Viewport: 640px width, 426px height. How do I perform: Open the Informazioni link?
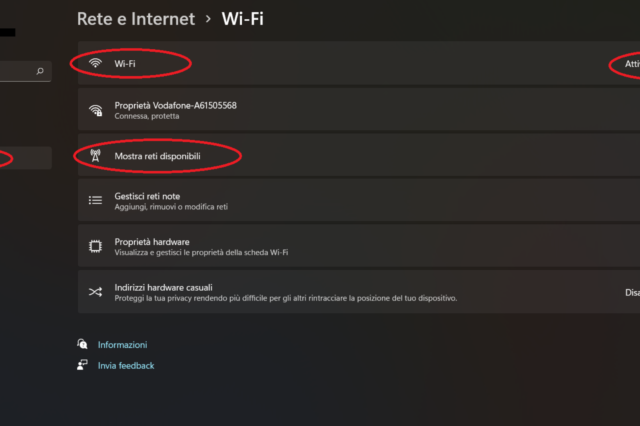pos(122,344)
